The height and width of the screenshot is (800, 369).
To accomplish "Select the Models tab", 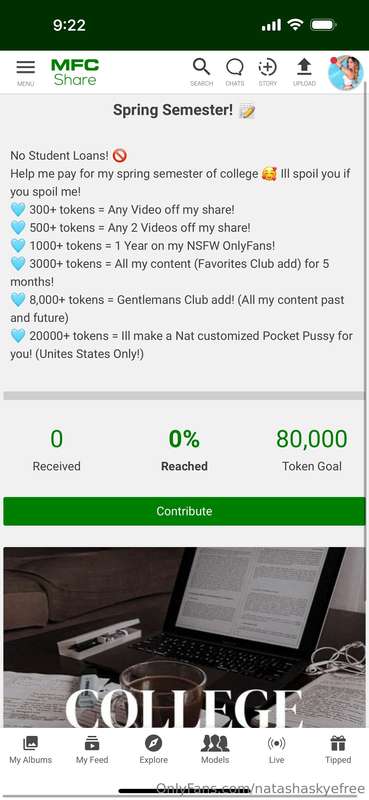I will 215,750.
